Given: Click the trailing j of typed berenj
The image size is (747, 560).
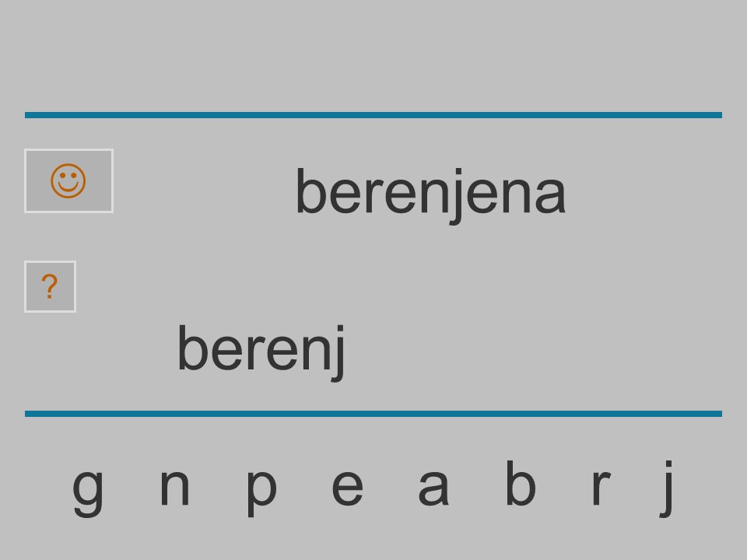Looking at the screenshot, I should 338,352.
